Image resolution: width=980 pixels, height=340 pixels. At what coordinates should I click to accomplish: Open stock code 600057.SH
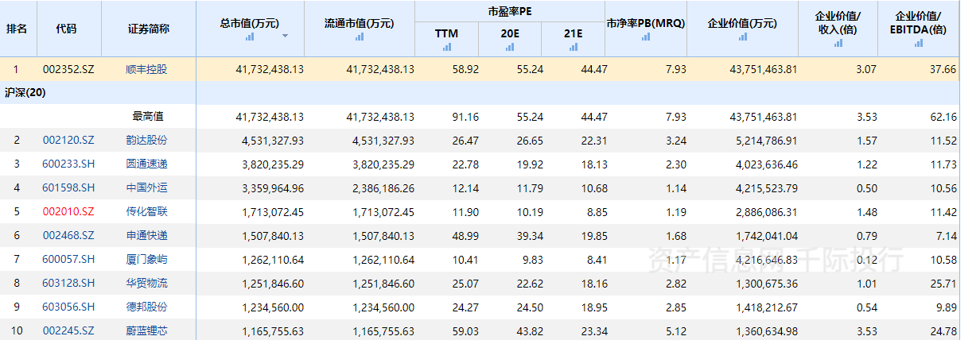click(x=68, y=260)
